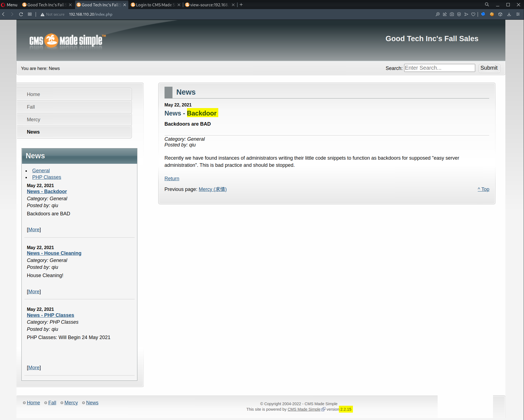This screenshot has width=524, height=420.
Task: Reload the current page
Action: pyautogui.click(x=21, y=14)
